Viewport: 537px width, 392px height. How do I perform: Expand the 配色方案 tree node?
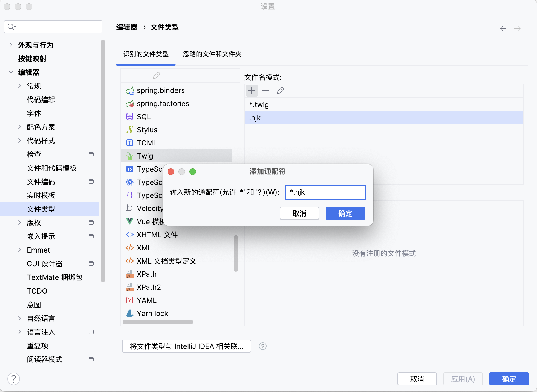click(19, 127)
